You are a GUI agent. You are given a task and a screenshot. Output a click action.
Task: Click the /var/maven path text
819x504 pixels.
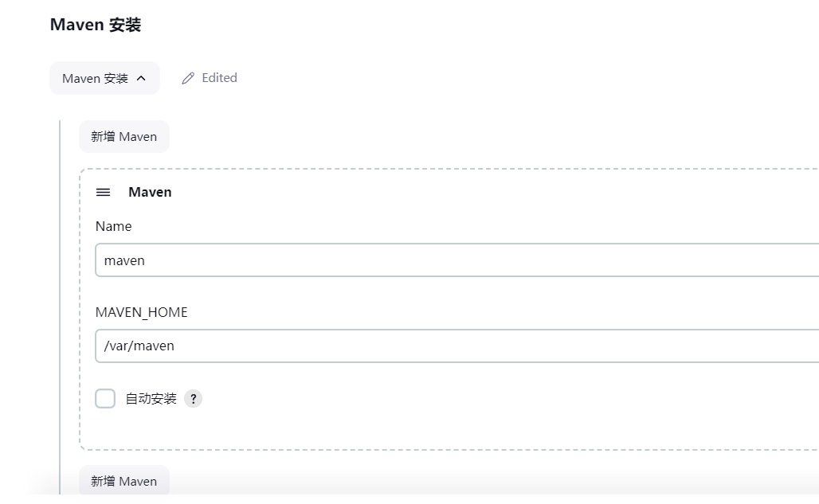tap(139, 346)
